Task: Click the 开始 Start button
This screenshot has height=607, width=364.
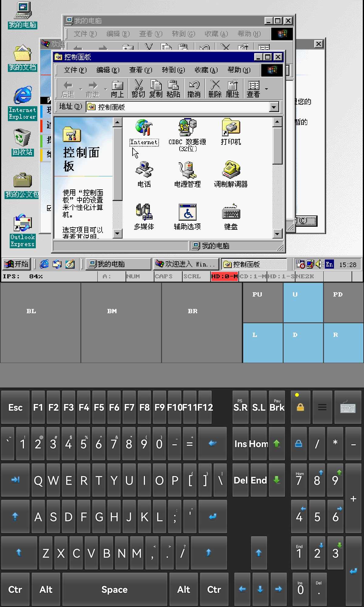Action: pos(17,264)
